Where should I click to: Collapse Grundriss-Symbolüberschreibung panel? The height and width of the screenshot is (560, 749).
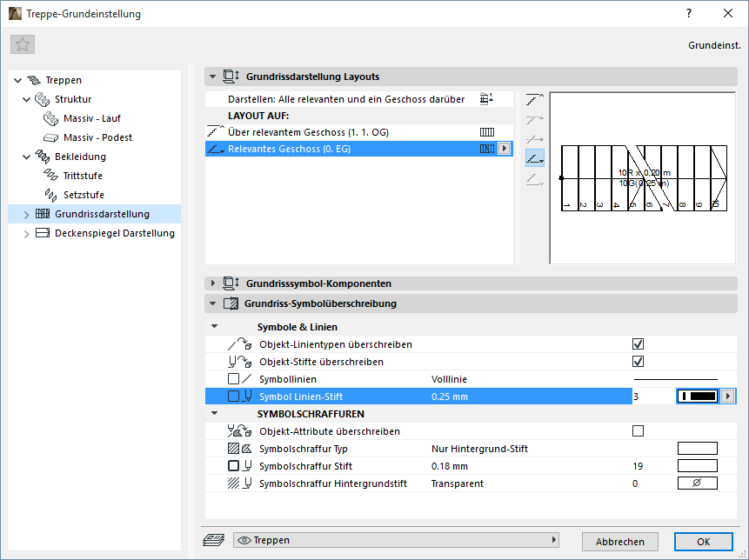pyautogui.click(x=212, y=303)
